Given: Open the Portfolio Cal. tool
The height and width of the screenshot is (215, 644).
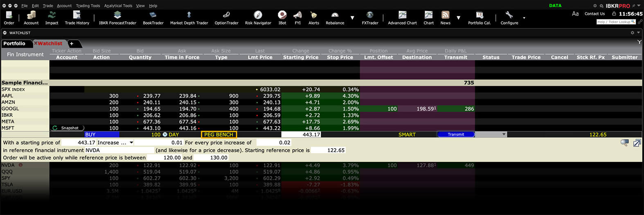Looking at the screenshot, I should [479, 18].
